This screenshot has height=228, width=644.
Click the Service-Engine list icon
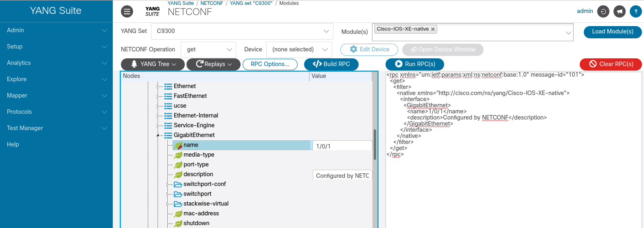(x=168, y=125)
